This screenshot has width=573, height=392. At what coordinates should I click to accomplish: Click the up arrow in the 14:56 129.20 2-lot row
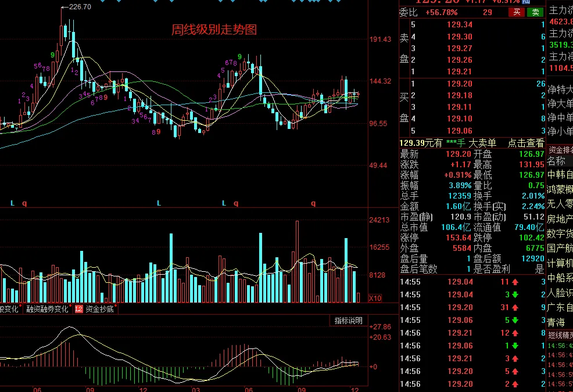click(x=515, y=384)
